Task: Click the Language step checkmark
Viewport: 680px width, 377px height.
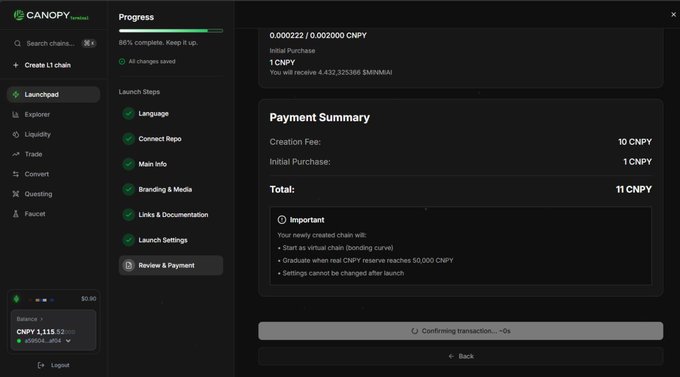Action: [128, 114]
